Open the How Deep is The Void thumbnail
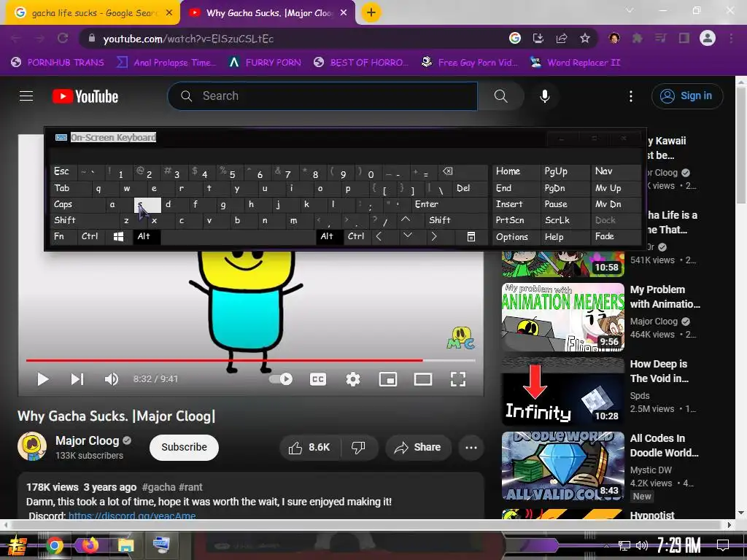Screen dimensions: 747x560 562,392
